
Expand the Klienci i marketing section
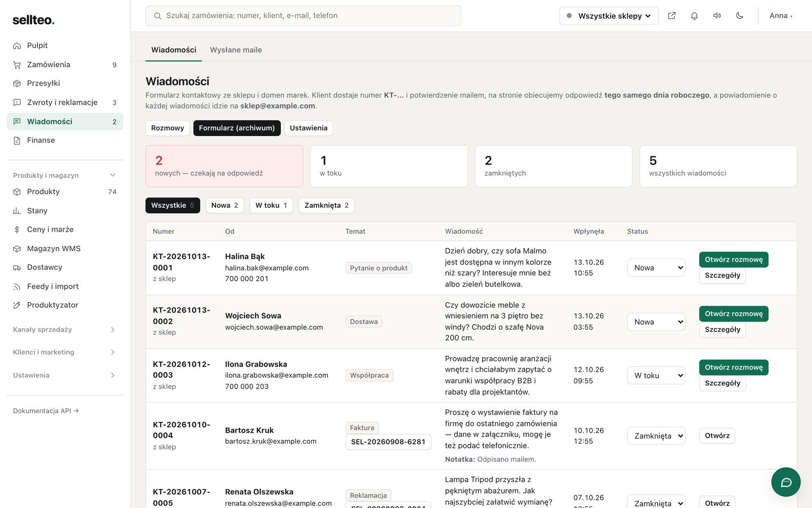pyautogui.click(x=64, y=352)
